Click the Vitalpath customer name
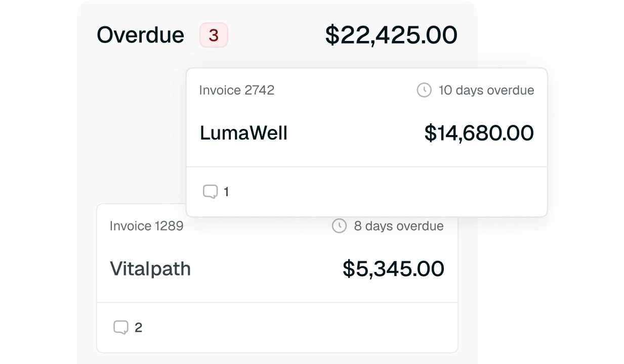This screenshot has width=624, height=364. (x=150, y=268)
